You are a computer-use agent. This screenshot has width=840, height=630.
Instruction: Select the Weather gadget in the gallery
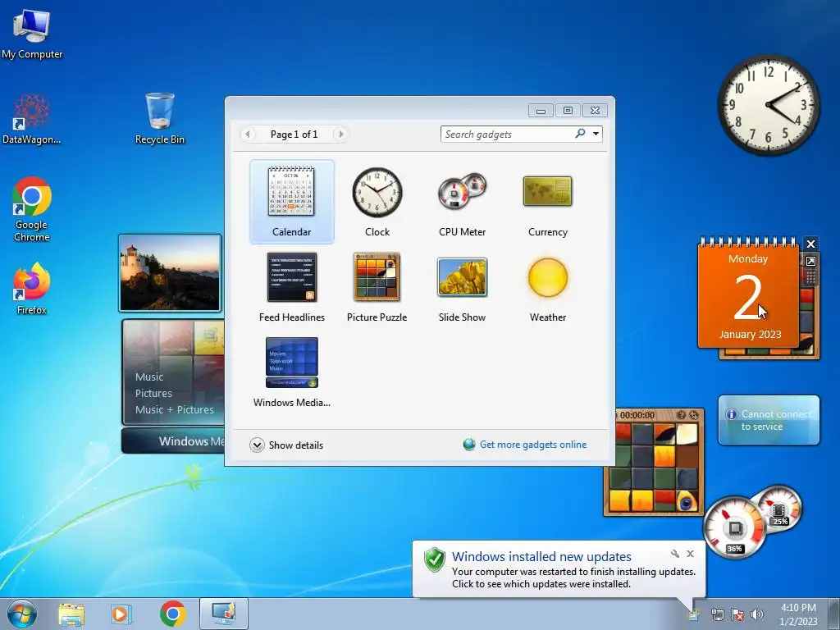(547, 287)
